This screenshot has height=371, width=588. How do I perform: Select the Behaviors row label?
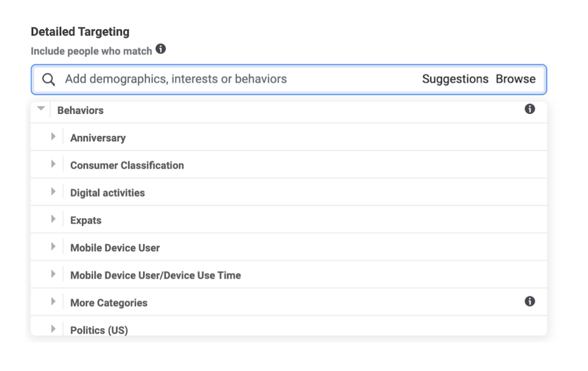(80, 111)
